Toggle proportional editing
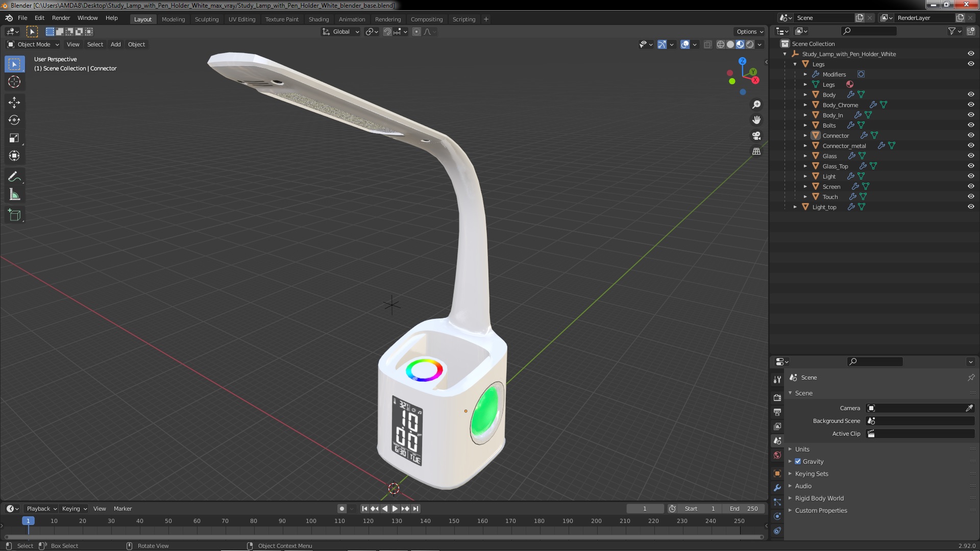This screenshot has width=980, height=551. pos(416,32)
